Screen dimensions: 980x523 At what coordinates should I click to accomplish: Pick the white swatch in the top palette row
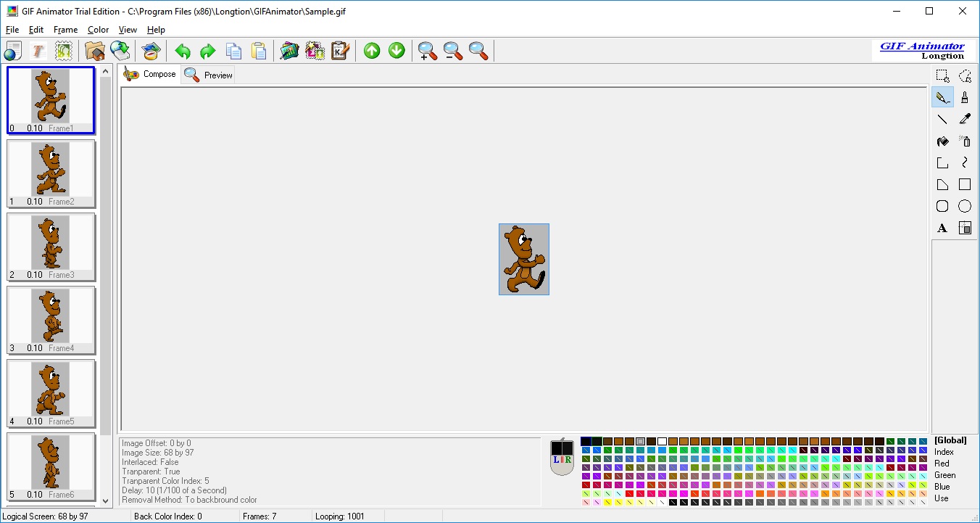(x=662, y=441)
